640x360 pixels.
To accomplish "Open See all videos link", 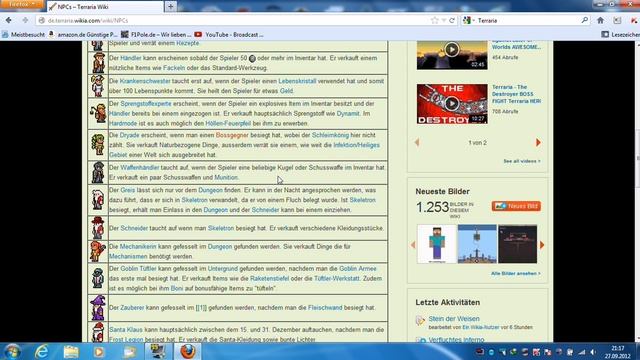I will [x=522, y=161].
